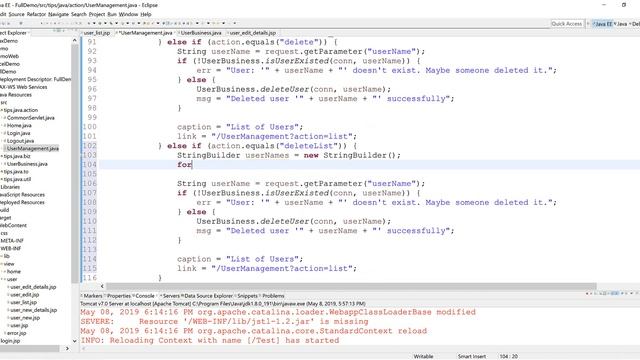Image resolution: width=640 pixels, height=360 pixels.
Task: Click the 104 : 20 cursor position
Action: [509, 356]
